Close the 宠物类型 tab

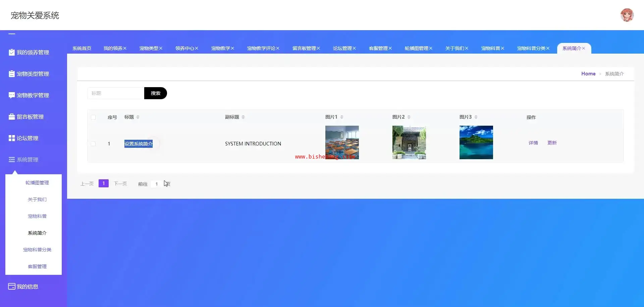[x=161, y=48]
